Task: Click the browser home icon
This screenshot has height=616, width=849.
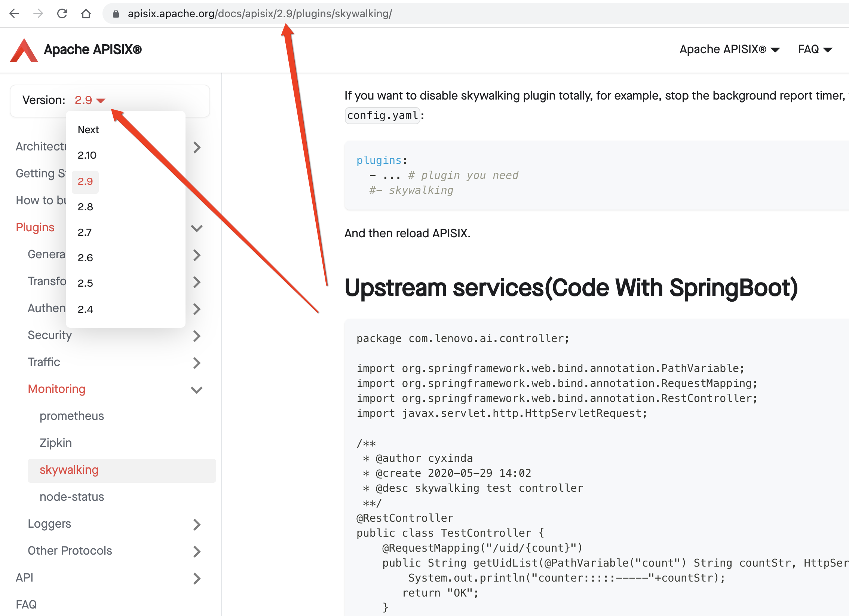Action: pos(86,14)
